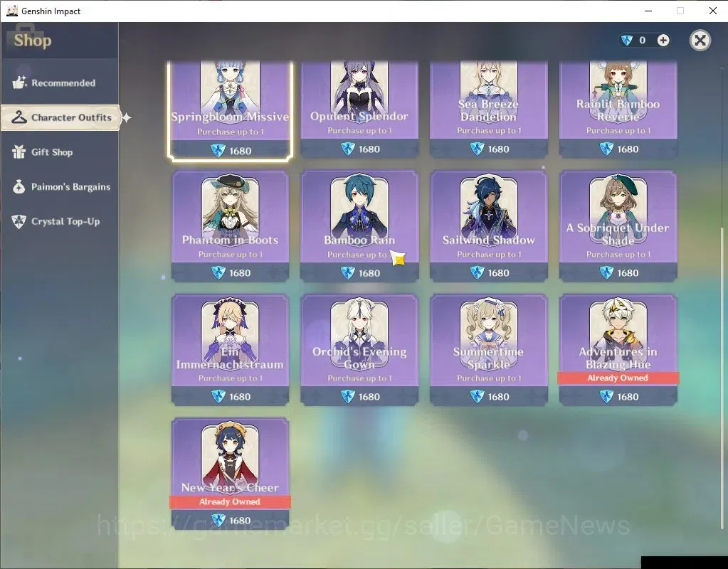The width and height of the screenshot is (728, 569).
Task: Select the Sailwind Shadow outfit card
Action: tap(489, 226)
